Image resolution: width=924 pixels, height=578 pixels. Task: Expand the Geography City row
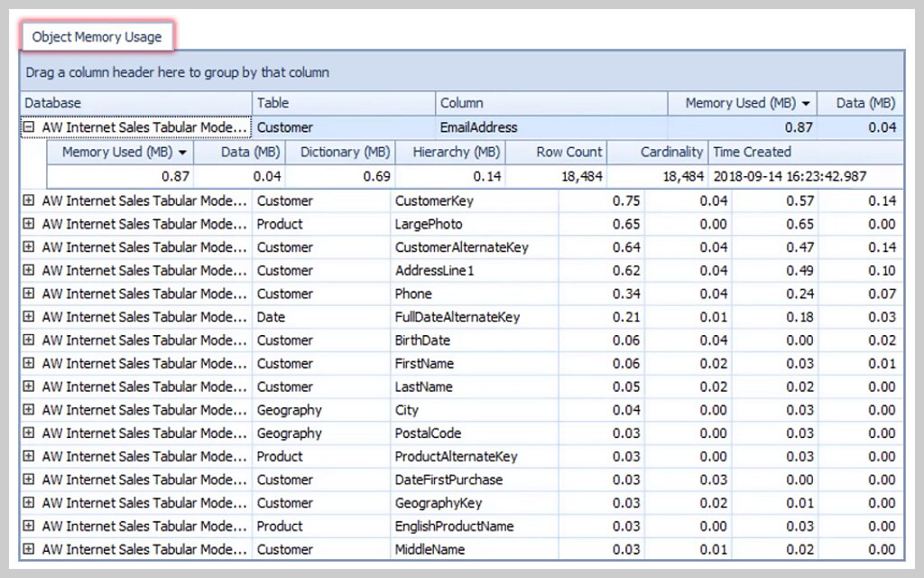(28, 409)
